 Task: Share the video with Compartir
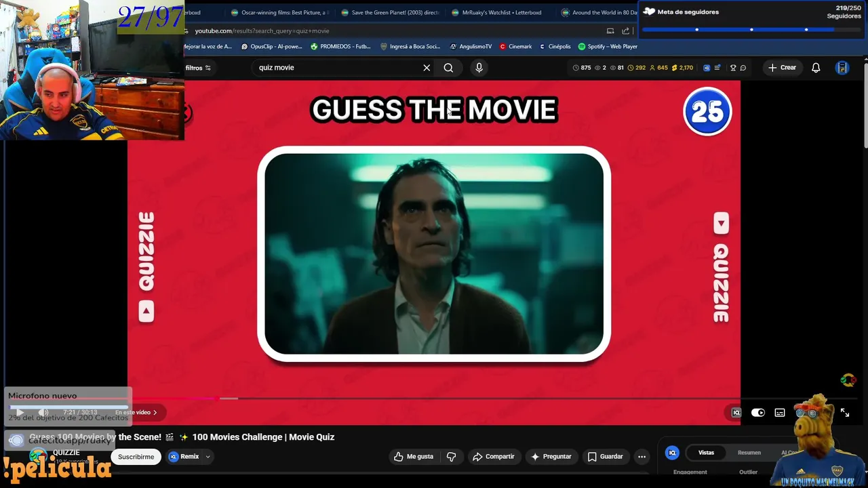point(494,457)
